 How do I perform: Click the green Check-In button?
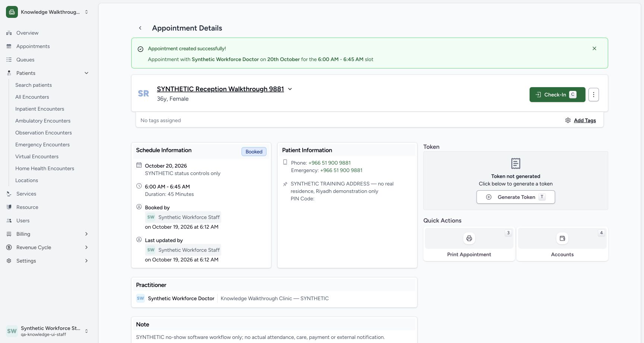[x=557, y=95]
